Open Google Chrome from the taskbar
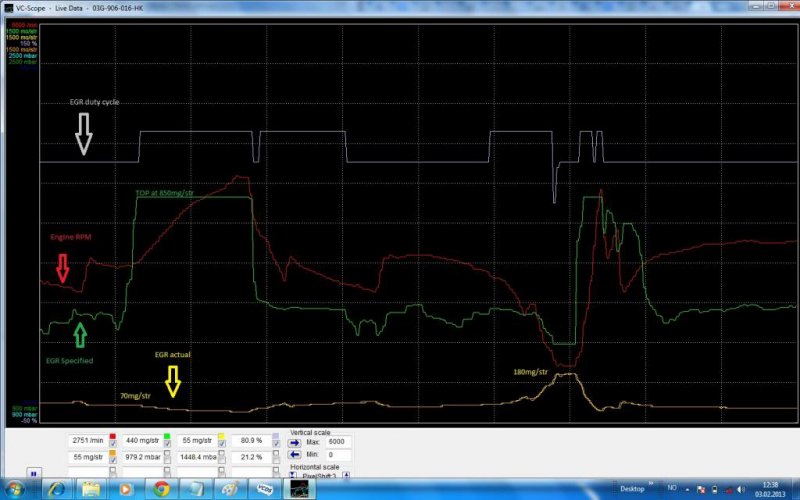 pos(161,490)
